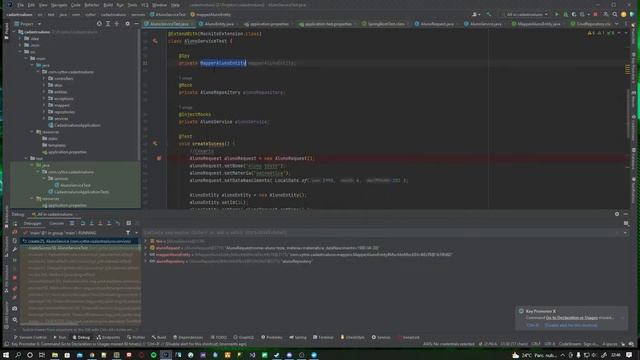
Task: Switch to Console tab in Debug panel
Action: (57, 223)
